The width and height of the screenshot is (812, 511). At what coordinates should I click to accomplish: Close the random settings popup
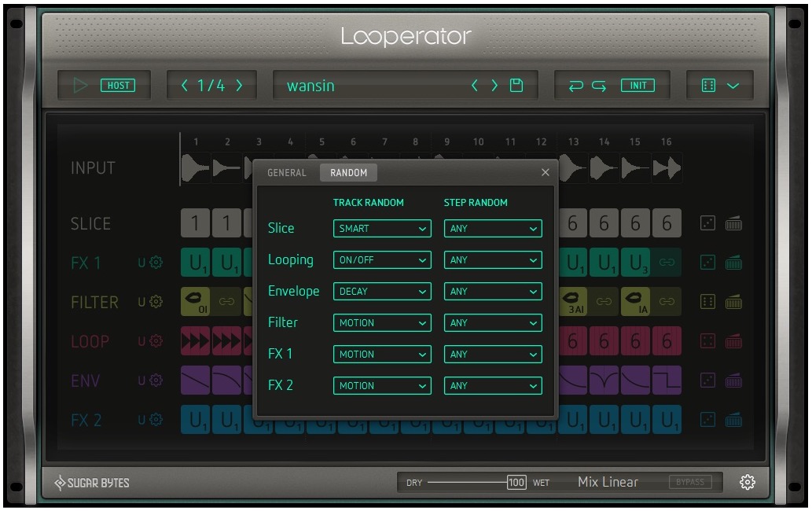coord(546,172)
